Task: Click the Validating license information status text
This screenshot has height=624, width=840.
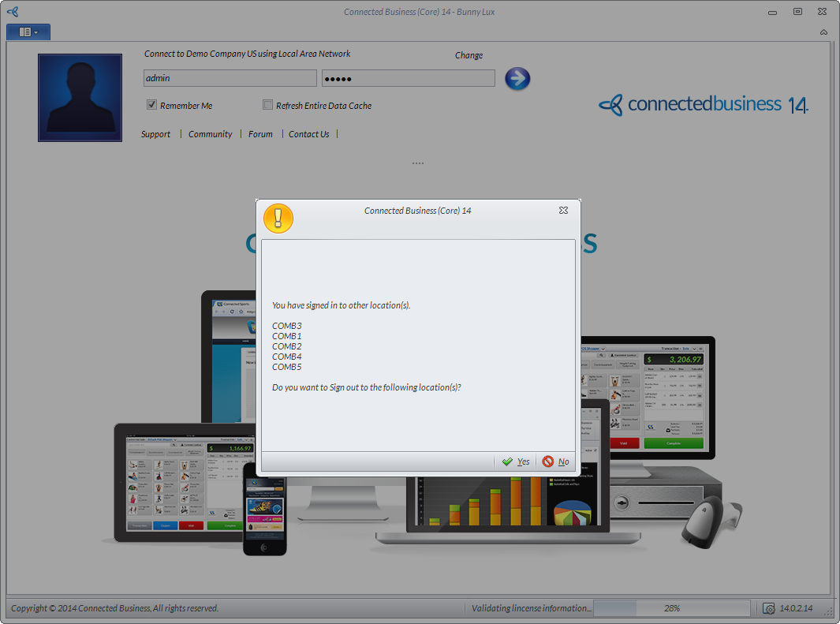Action: [532, 608]
